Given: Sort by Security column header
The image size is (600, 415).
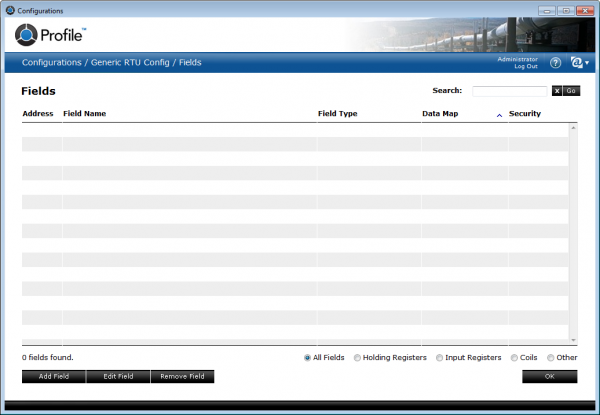Looking at the screenshot, I should [x=525, y=114].
